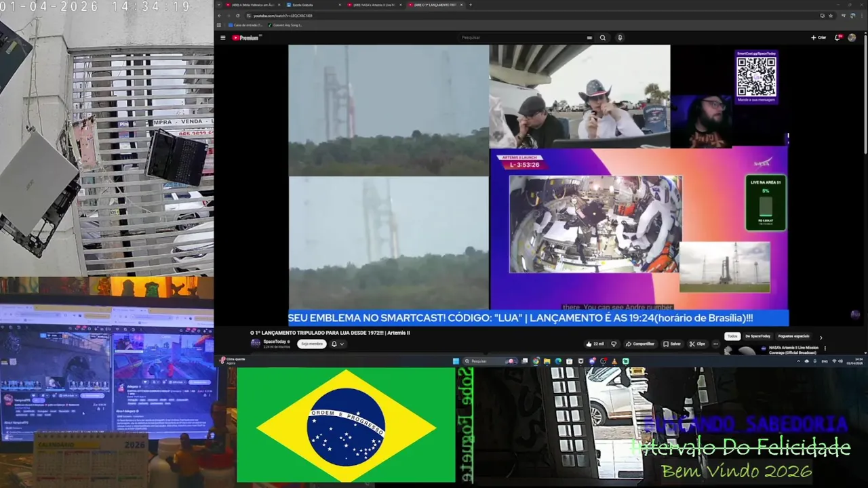Screen dimensions: 868x488
Task: Like the video with 22 mil likes
Action: 595,344
